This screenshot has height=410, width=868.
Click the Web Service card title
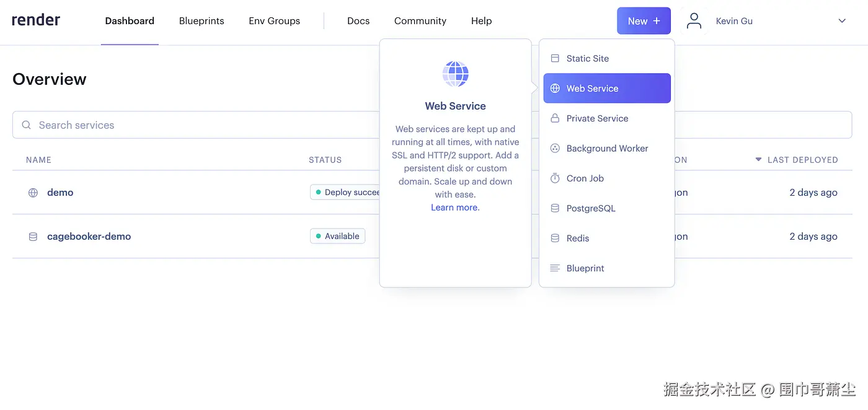click(455, 106)
